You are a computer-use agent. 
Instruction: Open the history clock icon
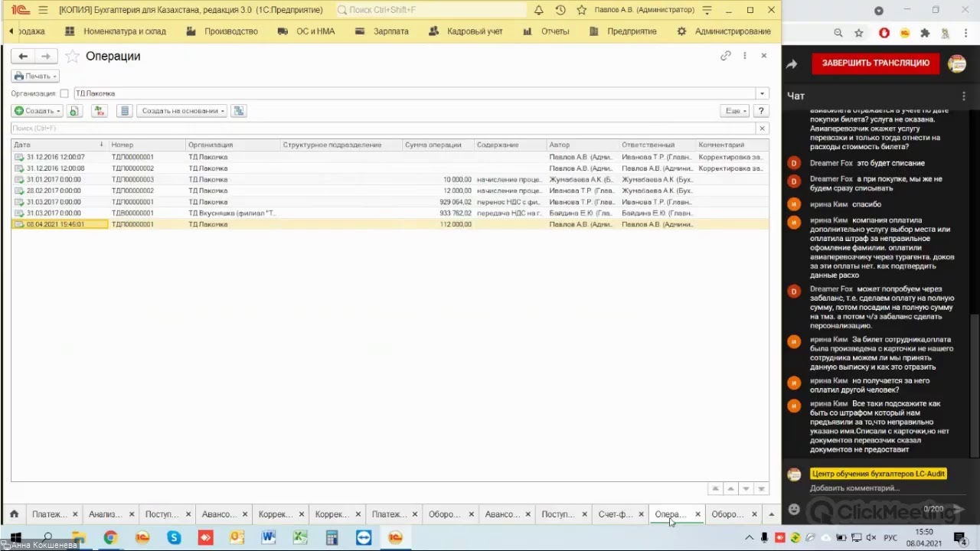point(560,10)
